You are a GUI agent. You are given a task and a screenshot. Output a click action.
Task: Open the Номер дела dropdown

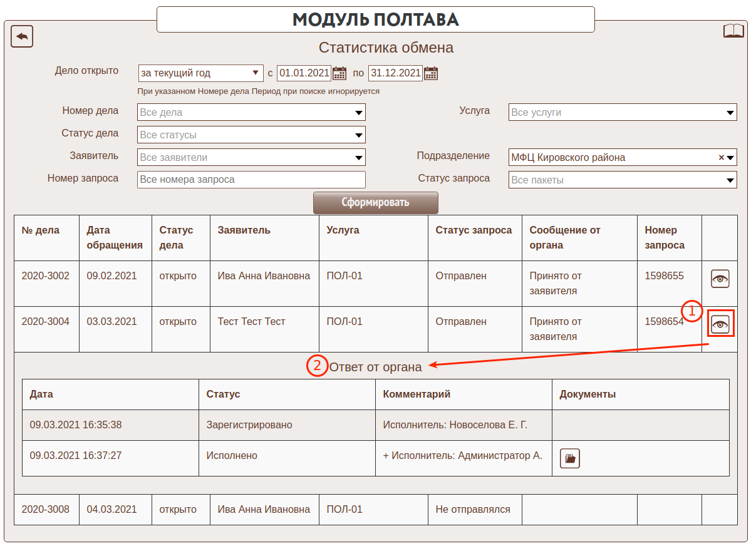[x=251, y=113]
